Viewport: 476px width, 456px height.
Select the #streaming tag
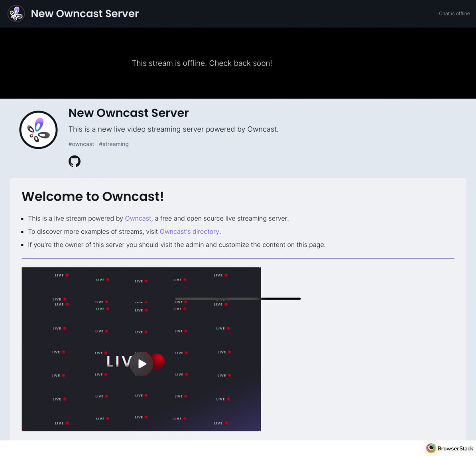(114, 144)
